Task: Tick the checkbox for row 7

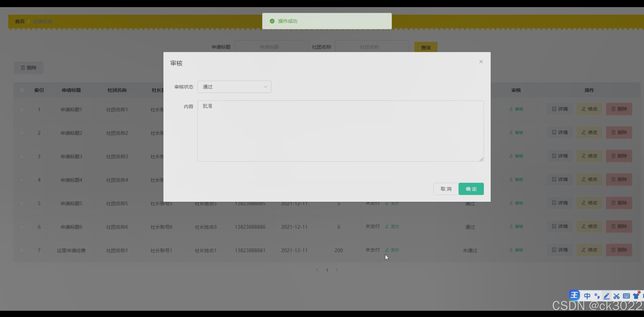Action: pyautogui.click(x=22, y=250)
